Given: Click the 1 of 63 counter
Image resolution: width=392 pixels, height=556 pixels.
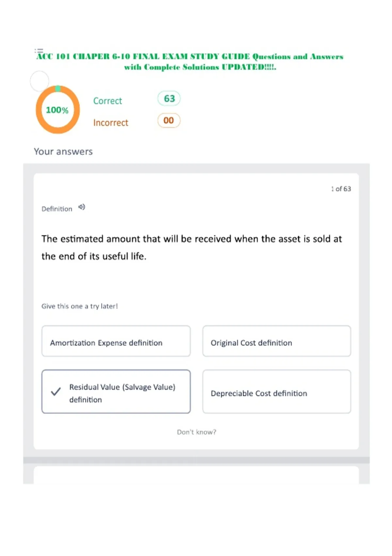Looking at the screenshot, I should point(341,189).
